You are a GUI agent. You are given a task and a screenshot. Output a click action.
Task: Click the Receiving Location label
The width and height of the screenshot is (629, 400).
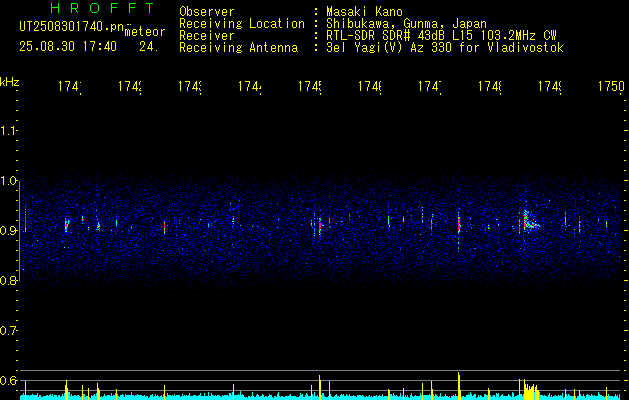(242, 23)
